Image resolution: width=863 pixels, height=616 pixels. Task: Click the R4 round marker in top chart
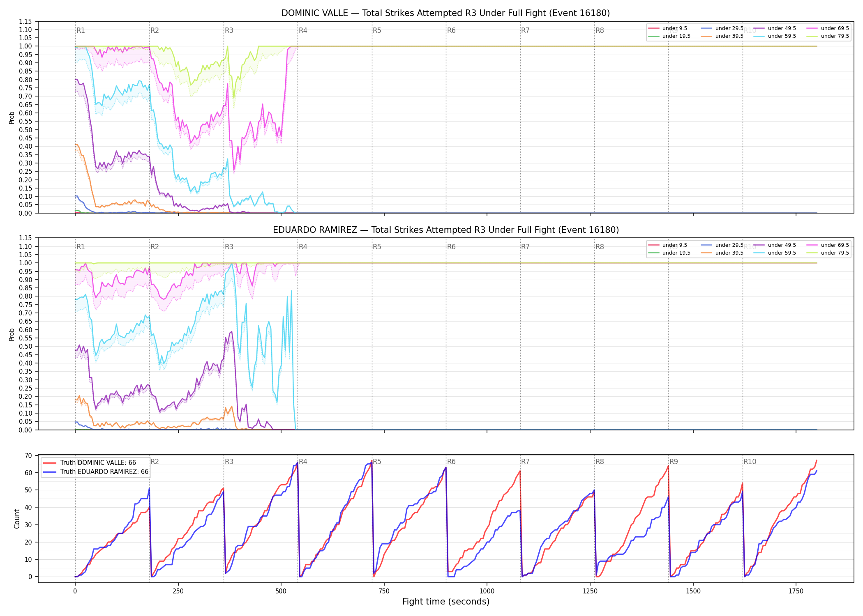303,30
